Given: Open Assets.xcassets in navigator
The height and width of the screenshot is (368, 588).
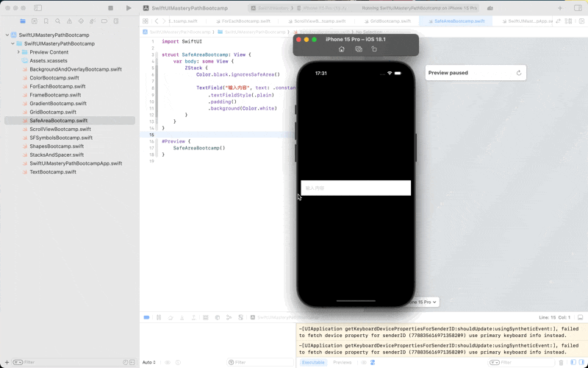Looking at the screenshot, I should (x=49, y=61).
